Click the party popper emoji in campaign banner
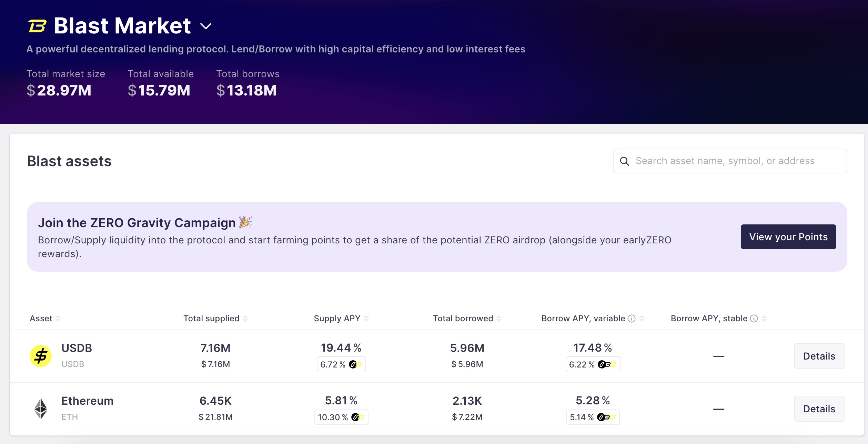Screen dimensions: 868x444 245,222
